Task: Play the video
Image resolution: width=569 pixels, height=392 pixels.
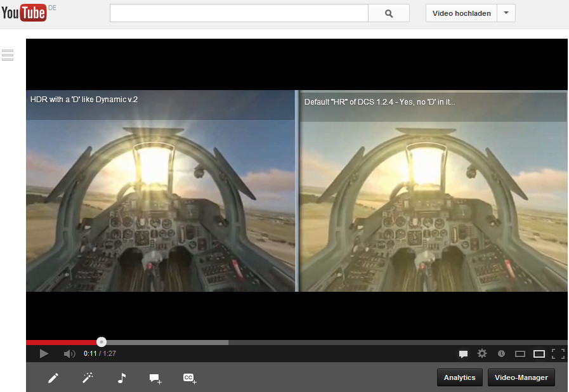Action: coord(44,353)
